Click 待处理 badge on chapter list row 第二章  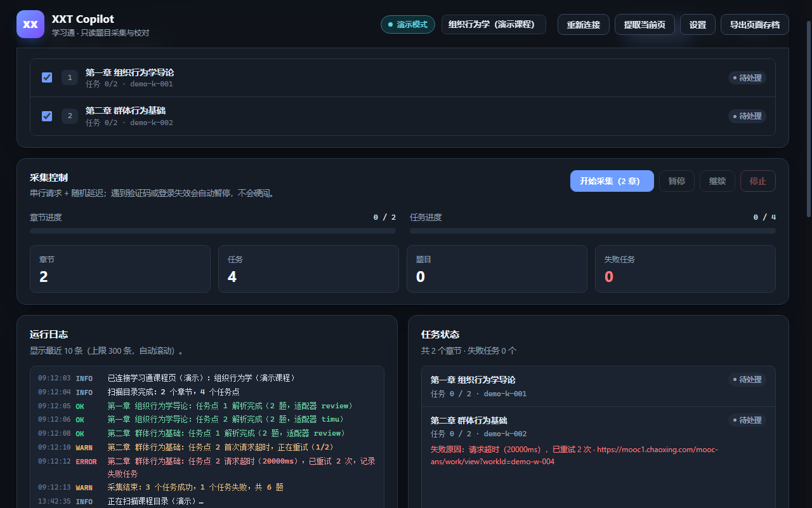click(747, 116)
